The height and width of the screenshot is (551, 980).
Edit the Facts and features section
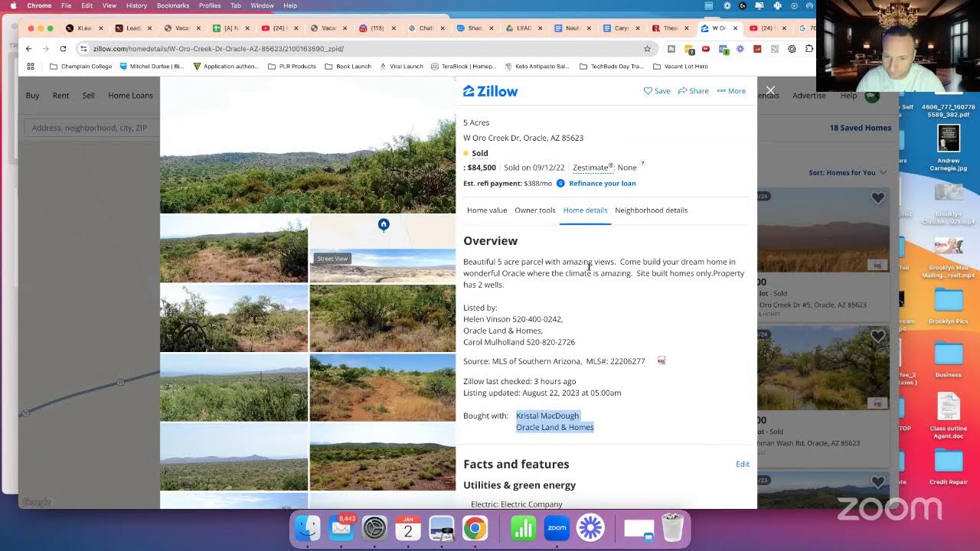[743, 464]
